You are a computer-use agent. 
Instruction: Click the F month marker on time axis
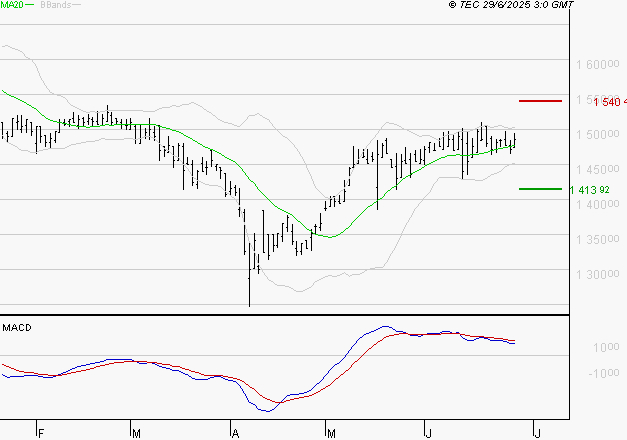tap(41, 434)
